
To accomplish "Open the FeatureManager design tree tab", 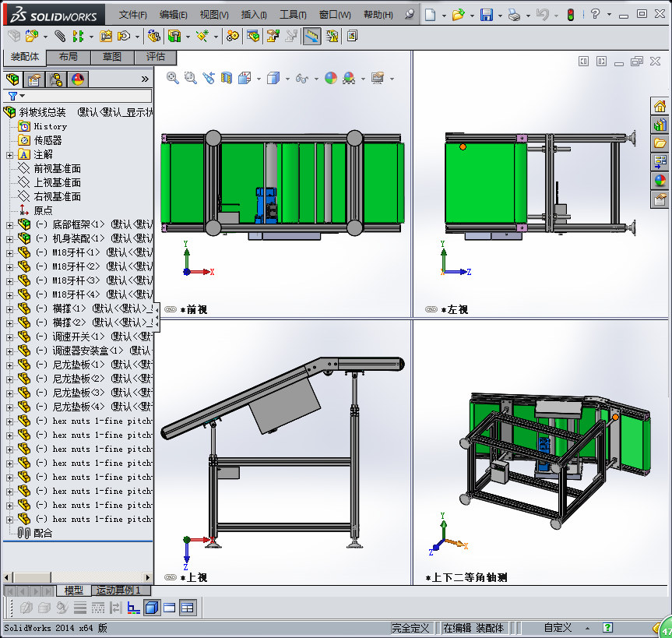I will [13, 79].
